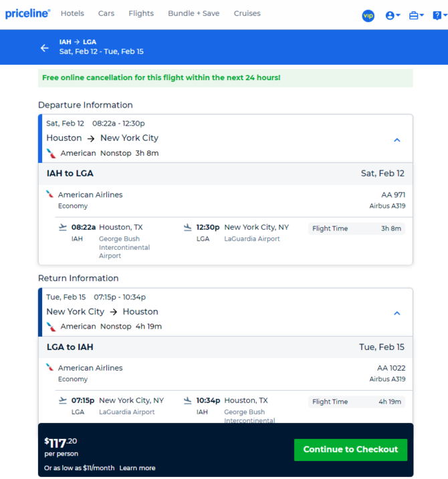Click the Priceline logo
The height and width of the screenshot is (479, 448).
(x=28, y=13)
